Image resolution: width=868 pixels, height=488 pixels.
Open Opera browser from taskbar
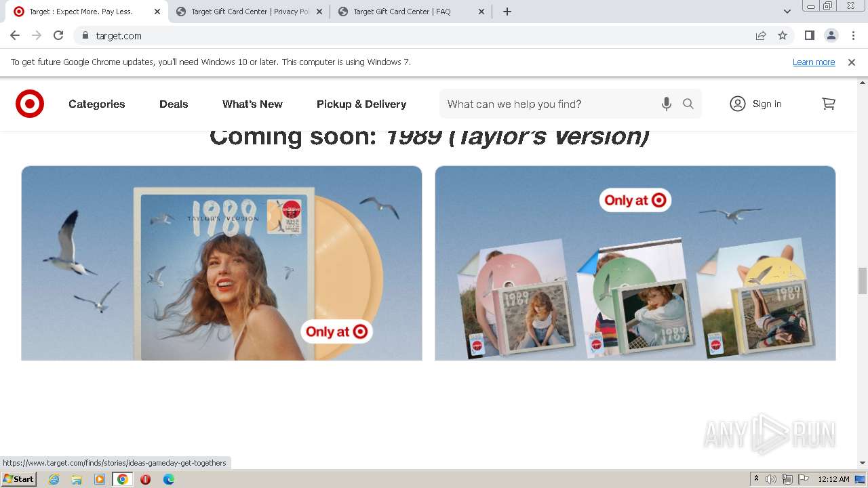tap(146, 479)
